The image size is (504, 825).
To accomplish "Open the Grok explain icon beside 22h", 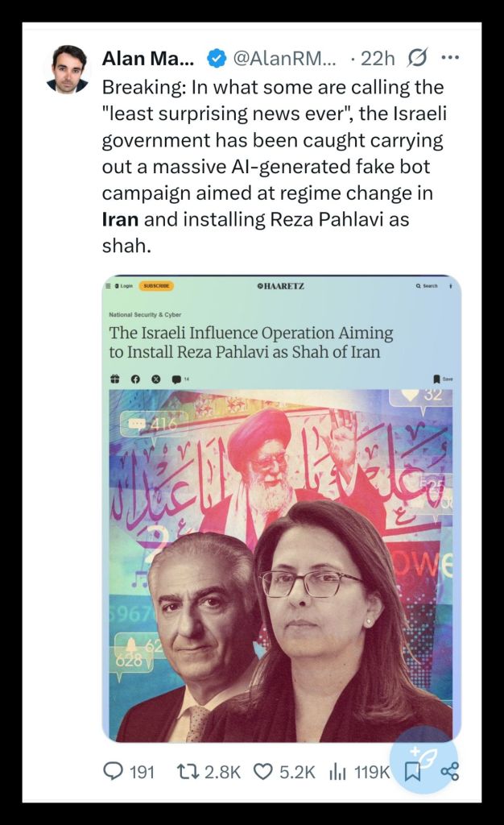I will coord(417,58).
